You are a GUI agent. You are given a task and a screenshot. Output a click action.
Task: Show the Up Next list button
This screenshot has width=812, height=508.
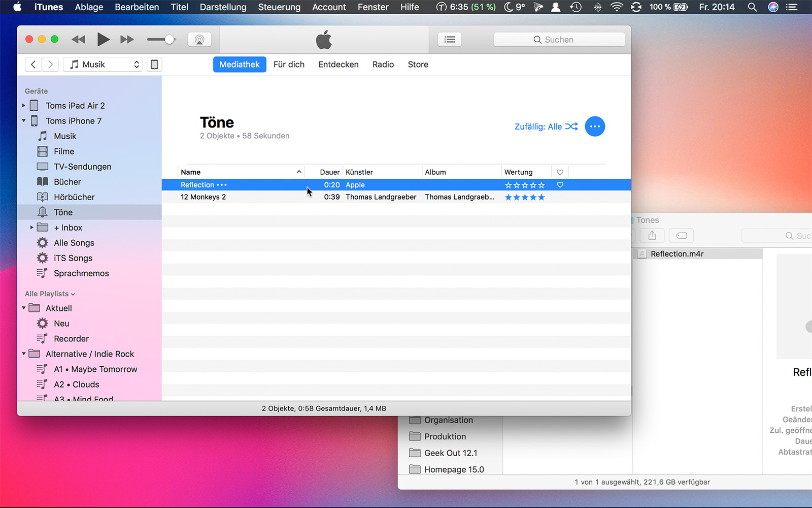(450, 40)
